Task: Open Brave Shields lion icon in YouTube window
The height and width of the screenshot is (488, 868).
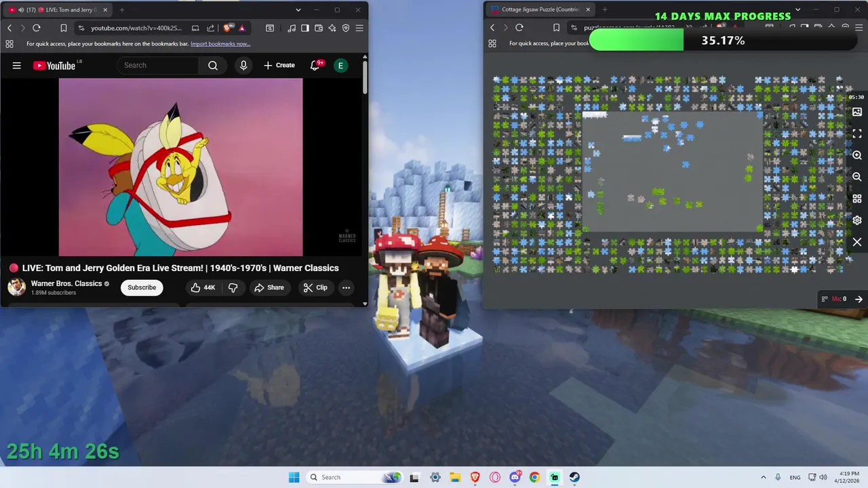Action: tap(227, 28)
